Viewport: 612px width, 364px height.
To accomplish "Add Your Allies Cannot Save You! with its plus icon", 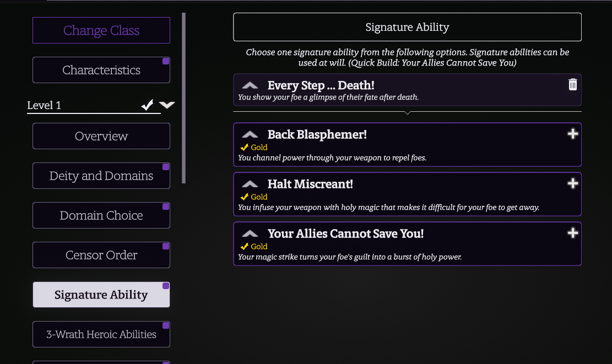I will [x=572, y=233].
